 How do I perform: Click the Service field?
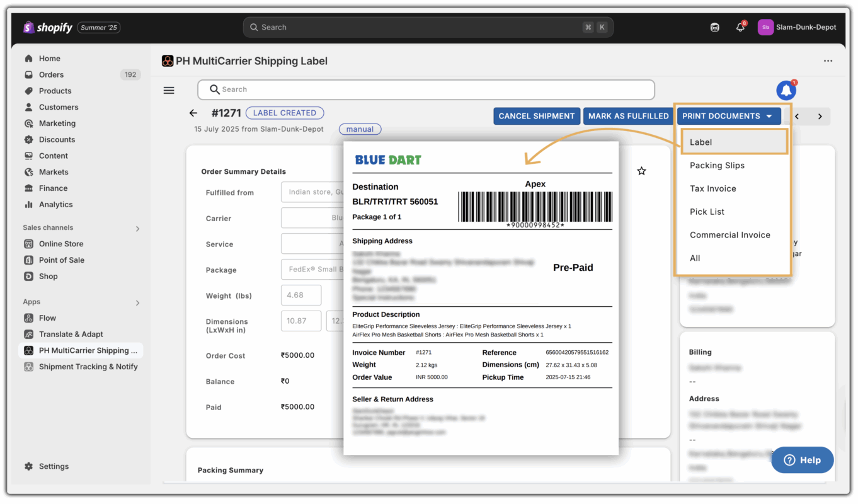[312, 244]
